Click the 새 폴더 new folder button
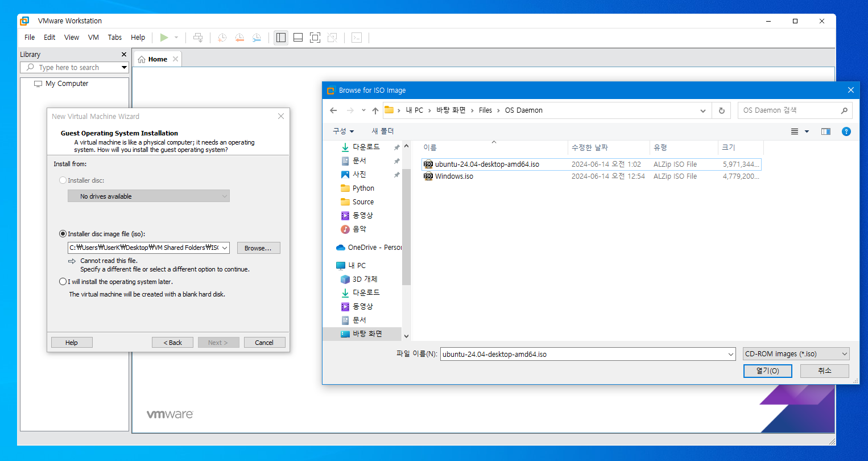The image size is (868, 461). click(x=383, y=131)
